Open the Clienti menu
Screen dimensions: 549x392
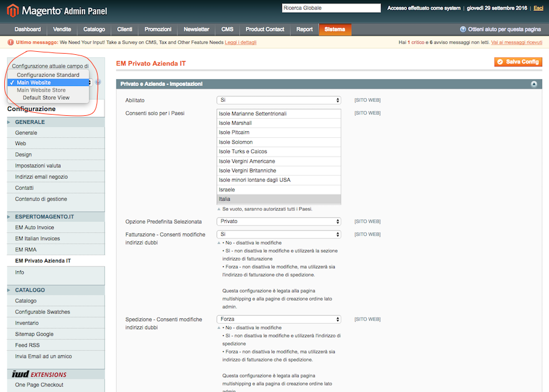tap(124, 29)
